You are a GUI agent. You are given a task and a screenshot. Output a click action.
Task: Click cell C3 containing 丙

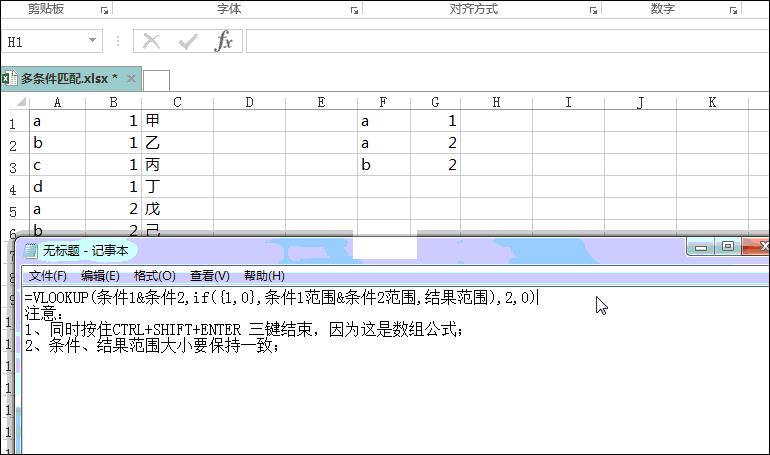177,165
